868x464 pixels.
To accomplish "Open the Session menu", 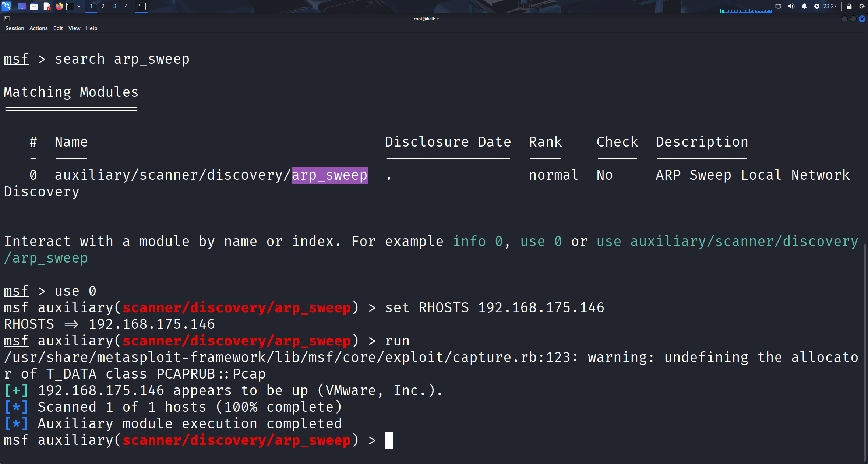I will point(15,28).
